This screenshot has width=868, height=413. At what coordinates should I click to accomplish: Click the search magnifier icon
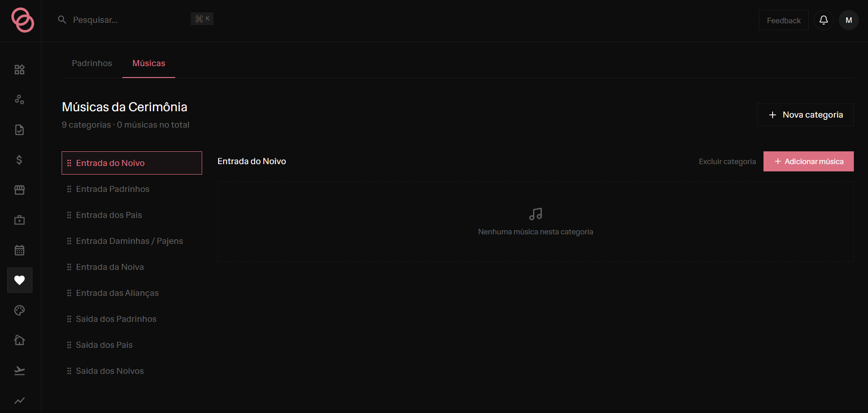tap(62, 20)
